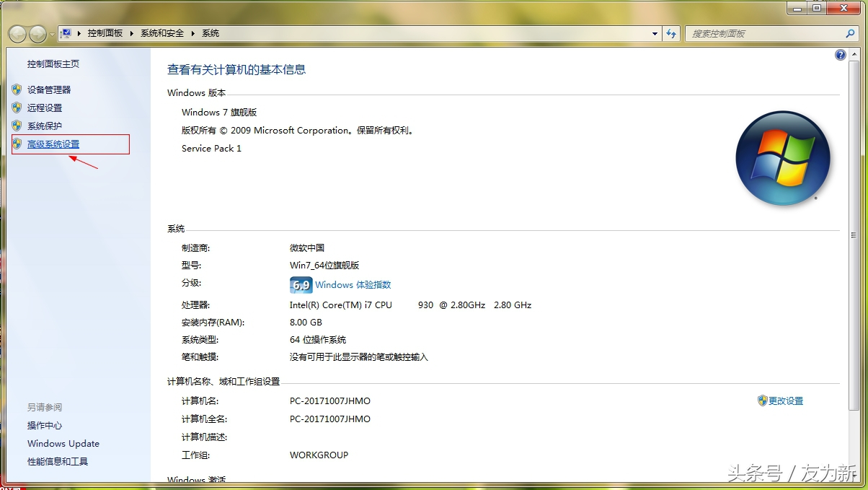The image size is (868, 490).
Task: Open Windows Update from the sidebar
Action: 63,443
